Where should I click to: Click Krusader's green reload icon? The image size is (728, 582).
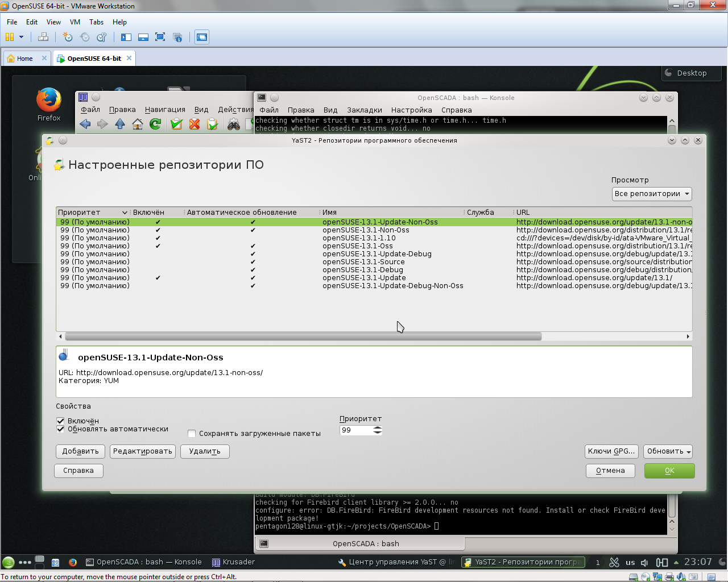click(x=155, y=124)
